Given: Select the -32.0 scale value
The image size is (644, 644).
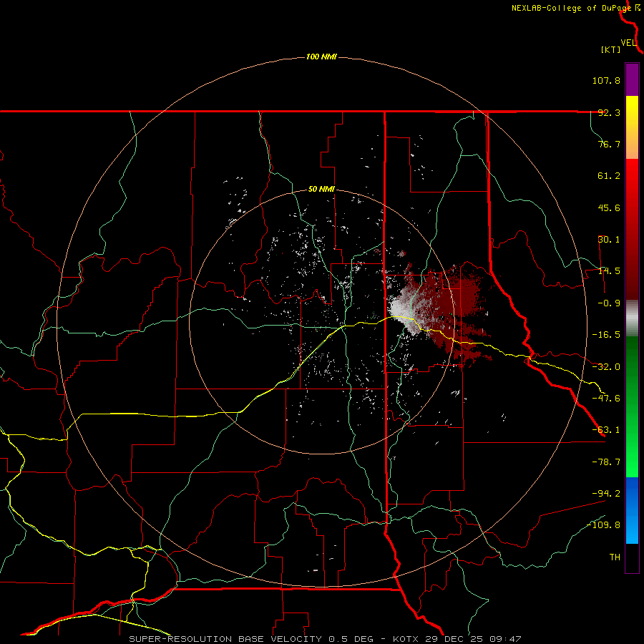Looking at the screenshot, I should 606,367.
